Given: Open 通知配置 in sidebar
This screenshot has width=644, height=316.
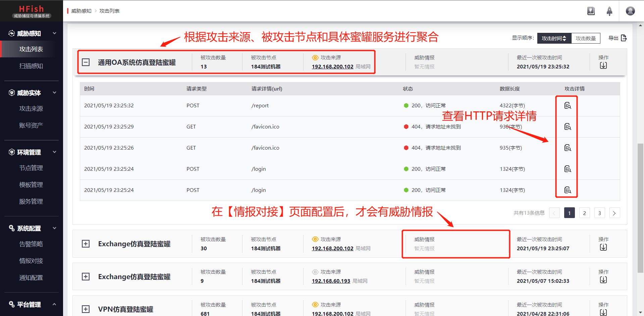Looking at the screenshot, I should [31, 278].
